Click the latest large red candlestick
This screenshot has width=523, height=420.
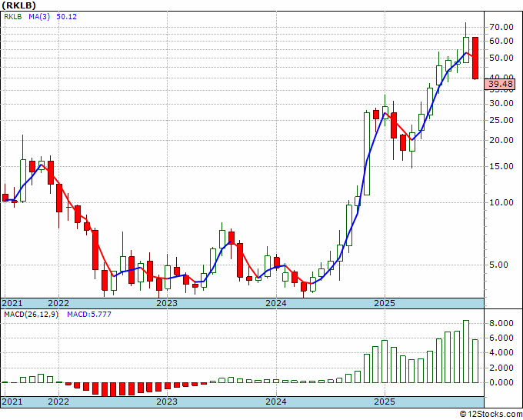(x=475, y=58)
